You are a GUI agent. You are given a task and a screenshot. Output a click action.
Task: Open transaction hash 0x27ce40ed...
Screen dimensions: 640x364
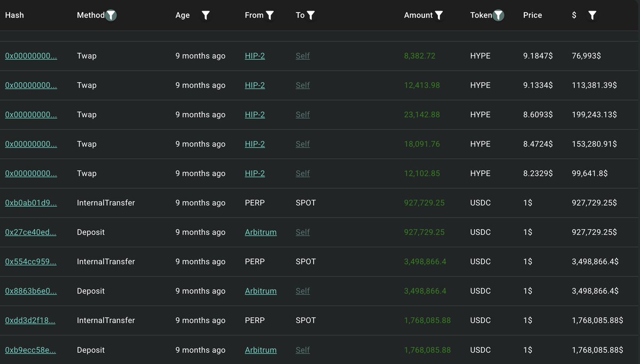coord(30,232)
